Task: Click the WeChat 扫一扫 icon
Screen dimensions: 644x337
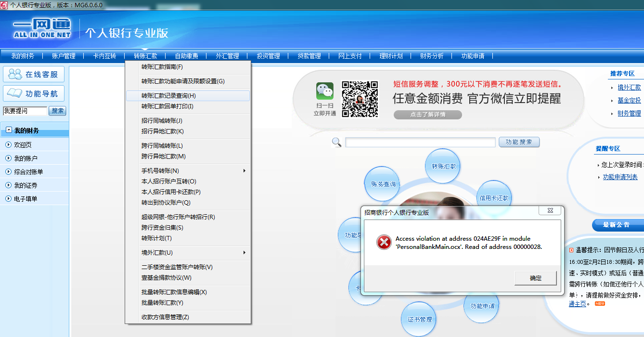Action: tap(324, 91)
